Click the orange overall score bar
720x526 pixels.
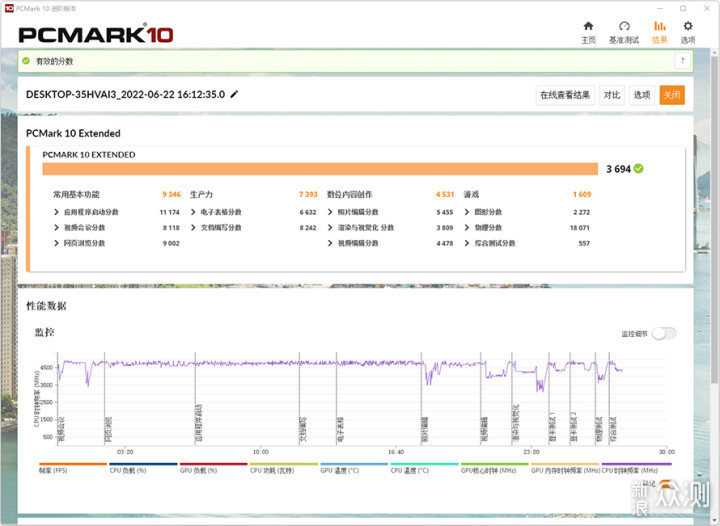320,169
